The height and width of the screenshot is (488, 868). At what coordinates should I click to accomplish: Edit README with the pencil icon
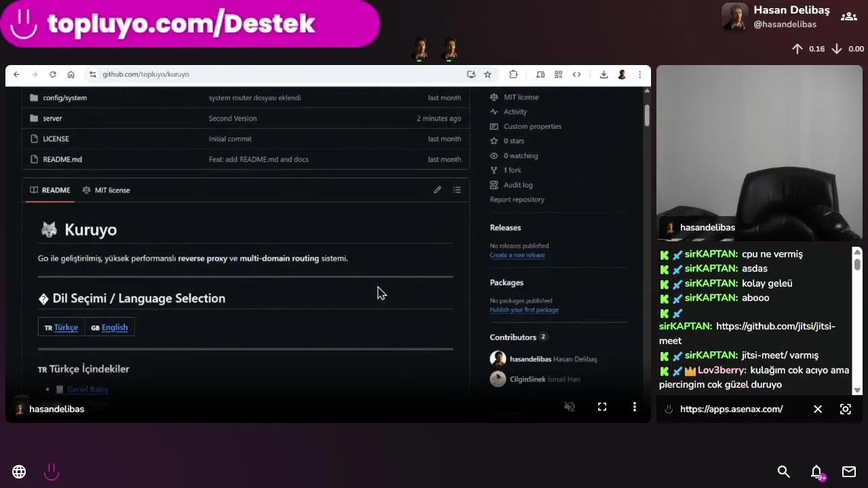437,190
